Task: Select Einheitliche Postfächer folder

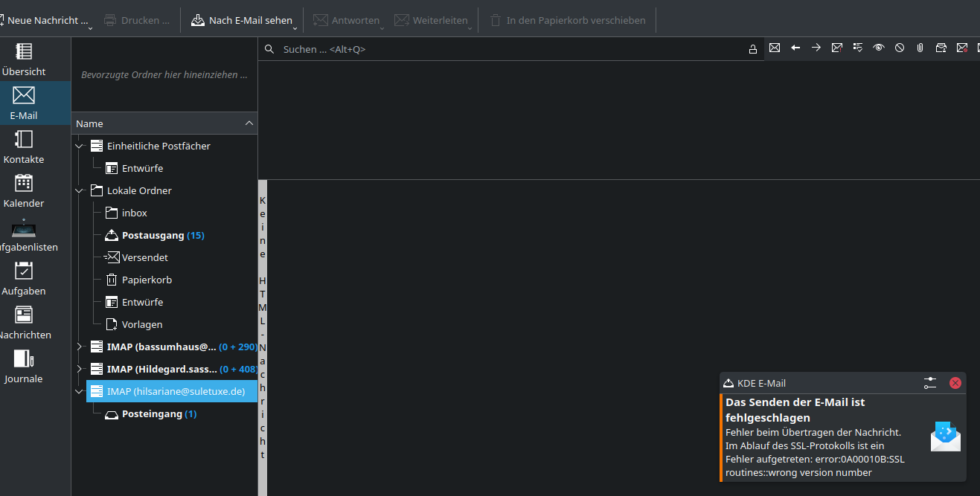Action: click(x=158, y=146)
